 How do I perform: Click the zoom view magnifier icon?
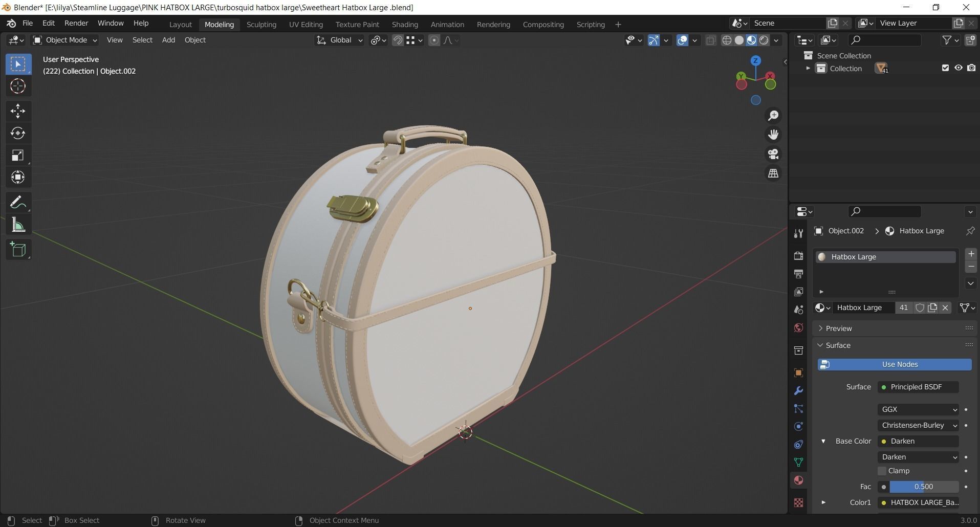tap(773, 116)
